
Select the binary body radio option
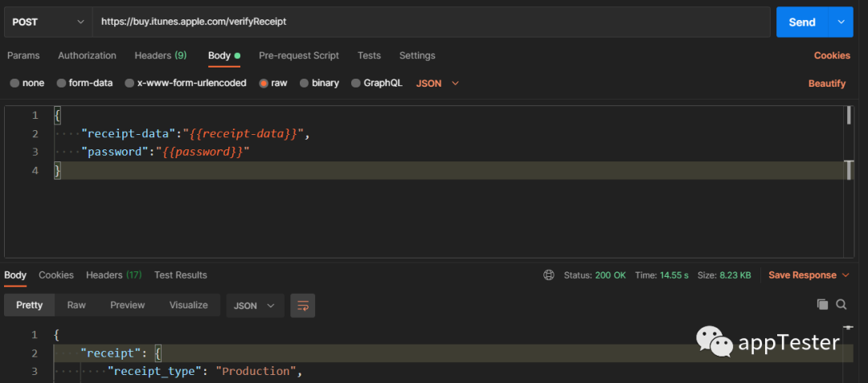pos(304,84)
